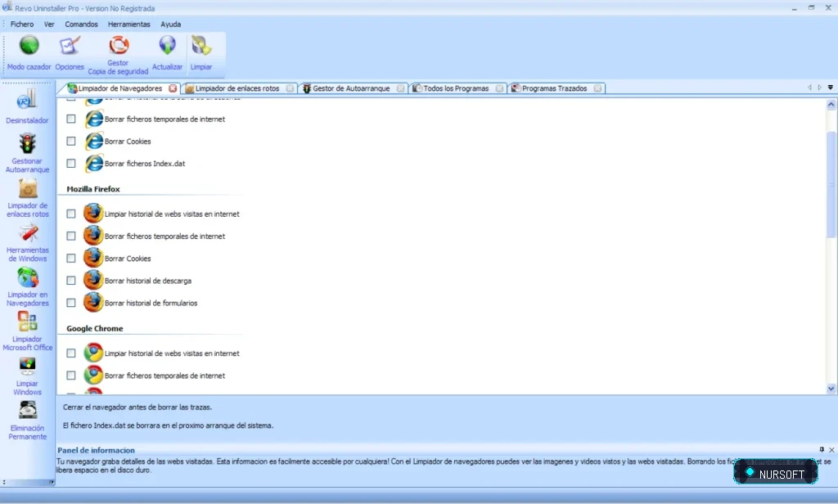Screen dimensions: 838x504
Task: Open the Comandos menu
Action: (81, 24)
